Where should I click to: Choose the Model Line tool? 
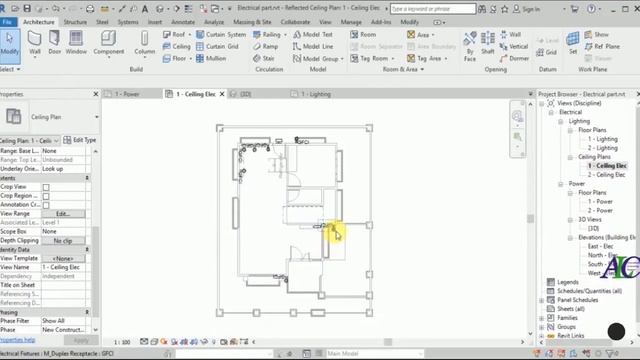(313, 47)
